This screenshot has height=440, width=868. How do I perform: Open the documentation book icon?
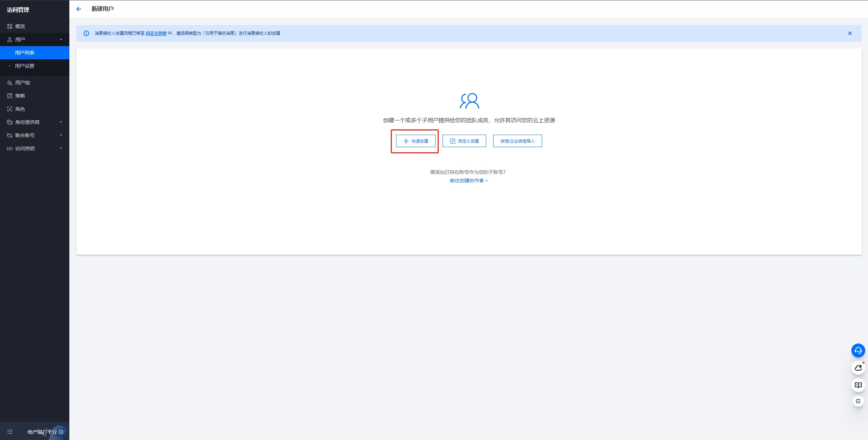click(858, 385)
